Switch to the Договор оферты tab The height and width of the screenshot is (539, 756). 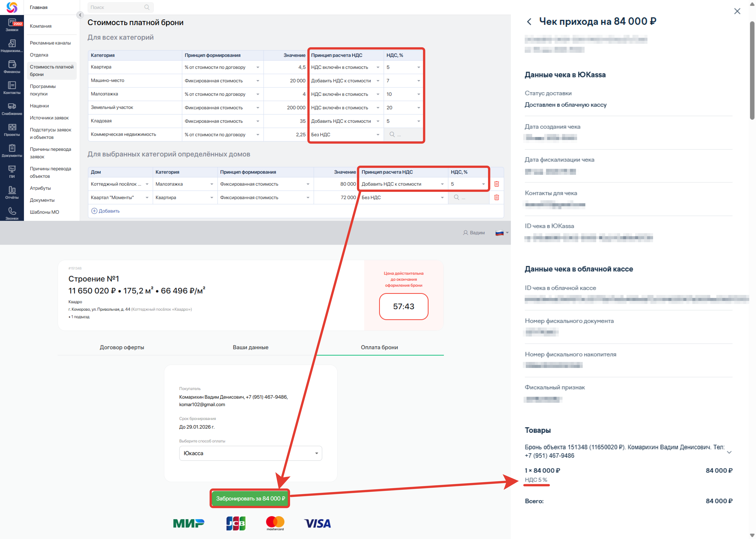coord(122,347)
